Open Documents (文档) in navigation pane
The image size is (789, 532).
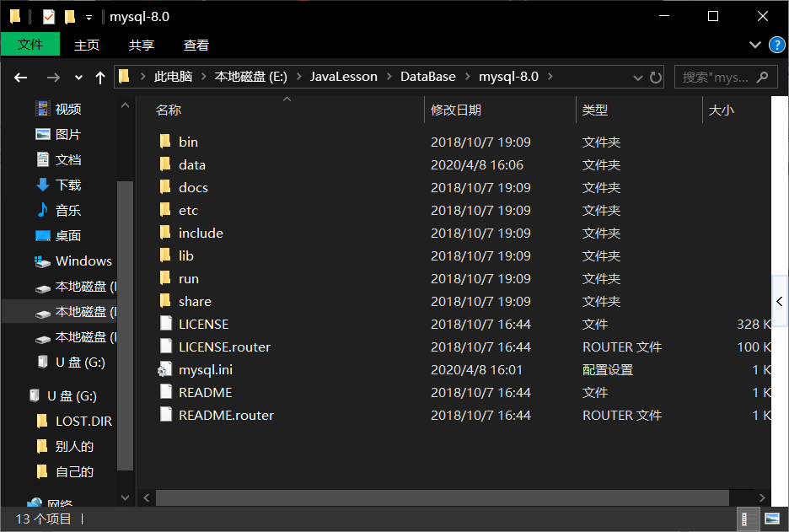(58, 159)
